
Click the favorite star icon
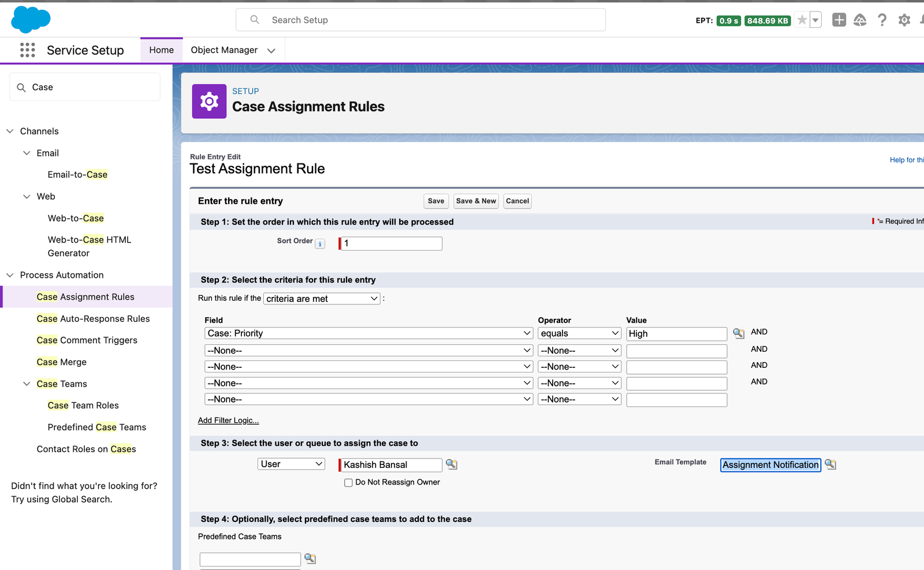coord(802,20)
